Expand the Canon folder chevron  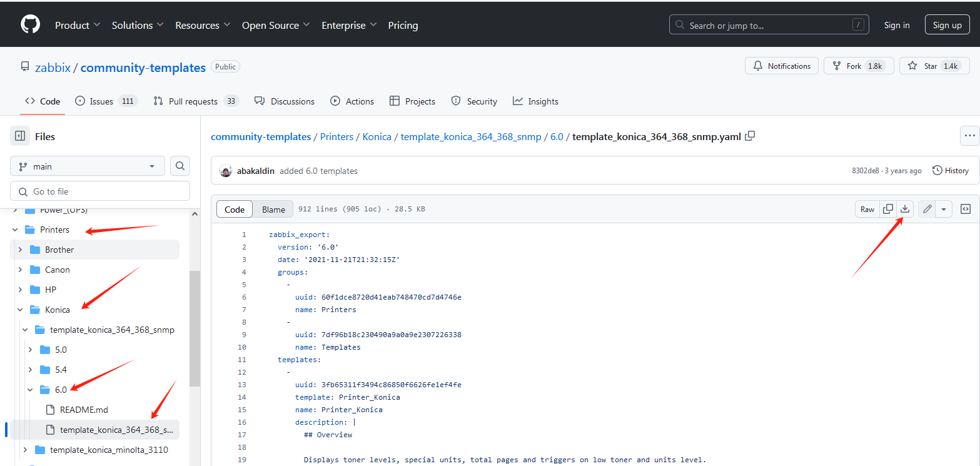click(20, 270)
